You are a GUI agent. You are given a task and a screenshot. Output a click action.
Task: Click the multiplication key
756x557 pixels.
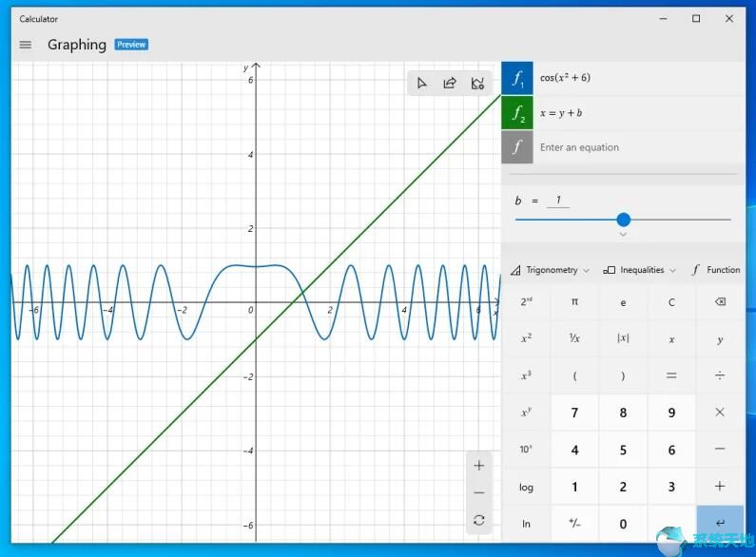[x=720, y=413]
